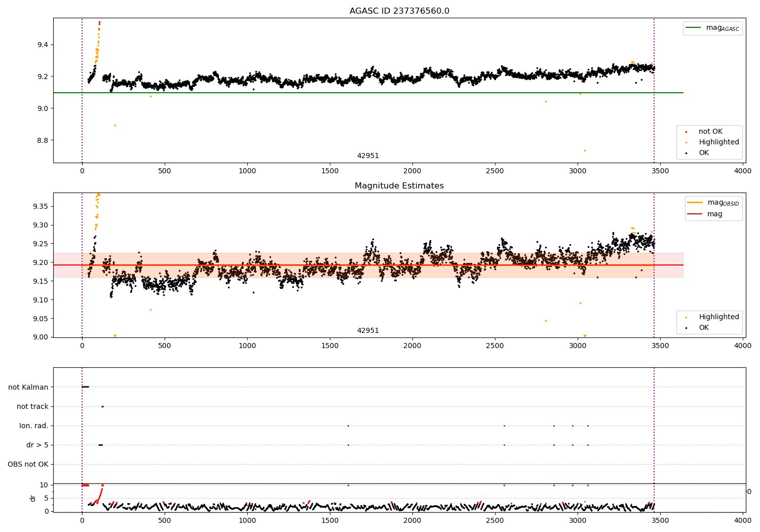Click the "9.25" y-axis tick label

pyautogui.click(x=41, y=244)
